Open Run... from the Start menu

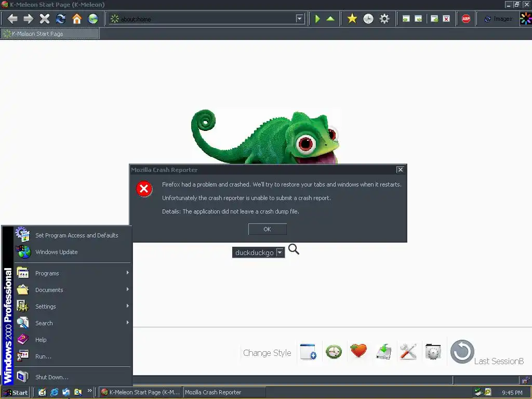coord(73,356)
